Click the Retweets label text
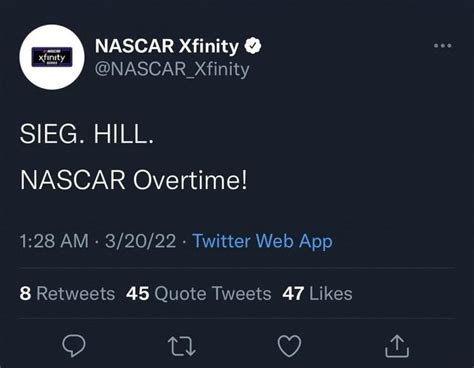The width and height of the screenshot is (474, 368). point(76,294)
